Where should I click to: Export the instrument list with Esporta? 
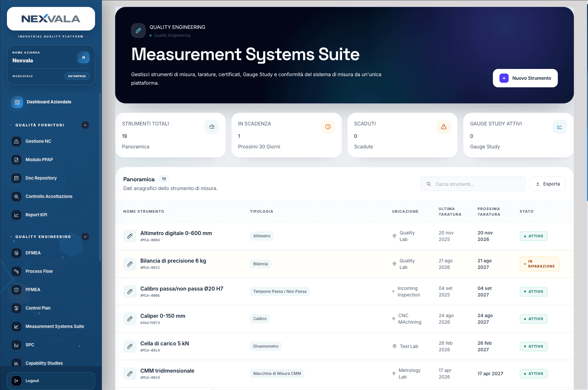pyautogui.click(x=547, y=184)
